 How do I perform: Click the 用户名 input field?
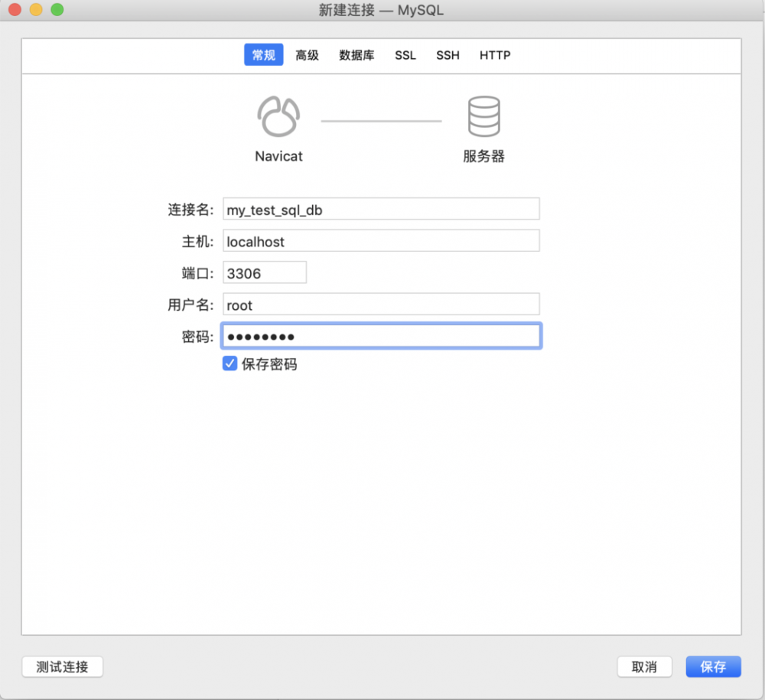coord(381,304)
